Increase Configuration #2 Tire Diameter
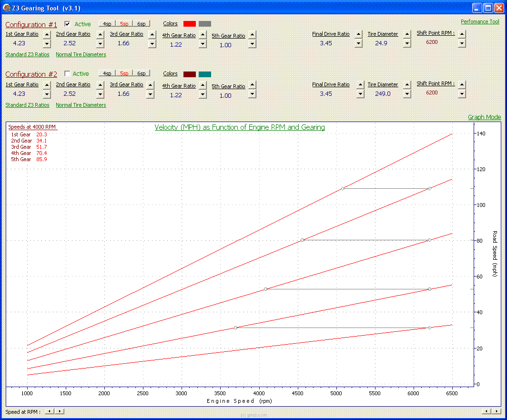This screenshot has height=420, width=507. pos(407,85)
